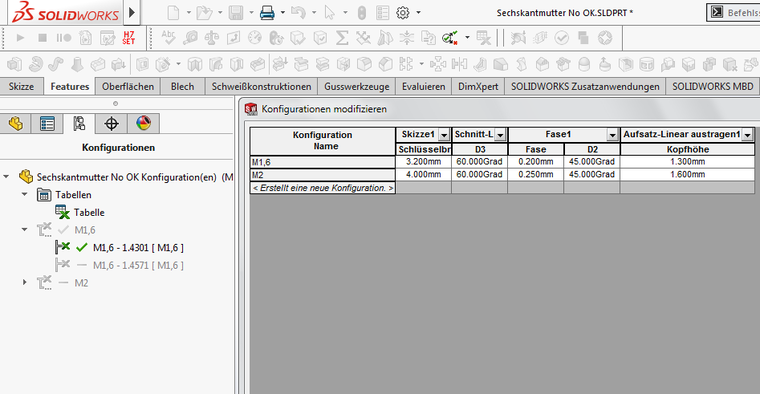This screenshot has height=394, width=760.
Task: Click the 1.600mm Kopfhöhe cell for M2
Action: tap(687, 174)
